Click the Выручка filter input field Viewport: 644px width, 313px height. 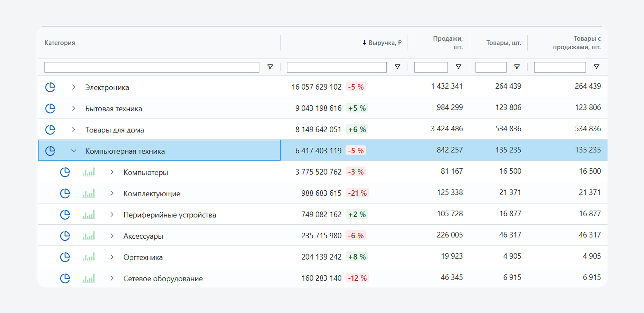click(x=337, y=67)
